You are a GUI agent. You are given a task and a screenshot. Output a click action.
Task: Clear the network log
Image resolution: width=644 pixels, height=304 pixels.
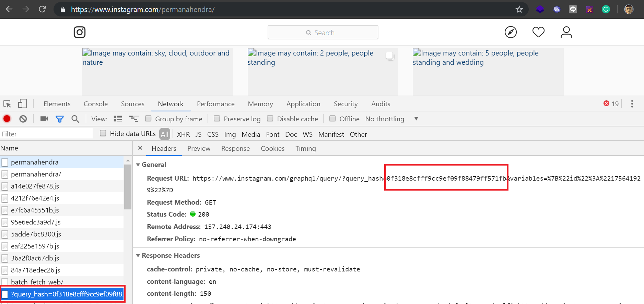pos(23,119)
